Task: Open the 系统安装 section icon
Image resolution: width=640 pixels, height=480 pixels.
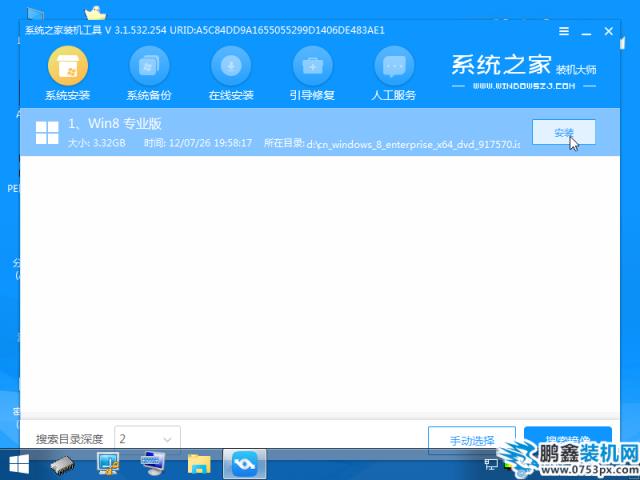Action: click(x=68, y=66)
